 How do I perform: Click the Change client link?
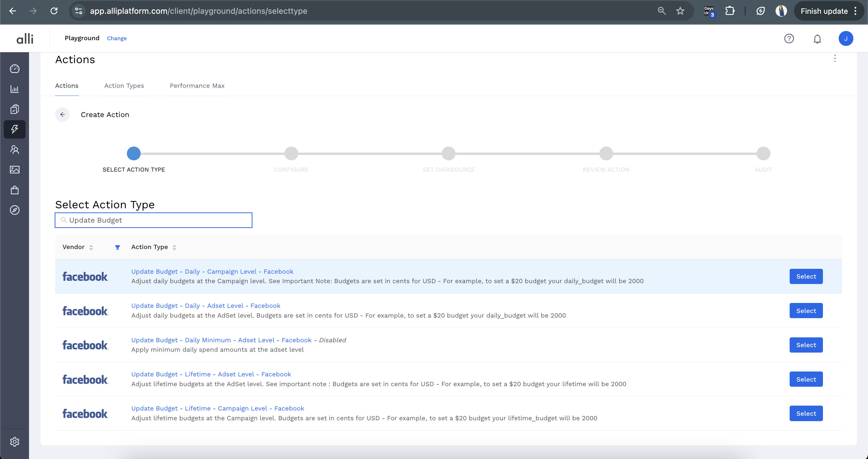tap(117, 38)
